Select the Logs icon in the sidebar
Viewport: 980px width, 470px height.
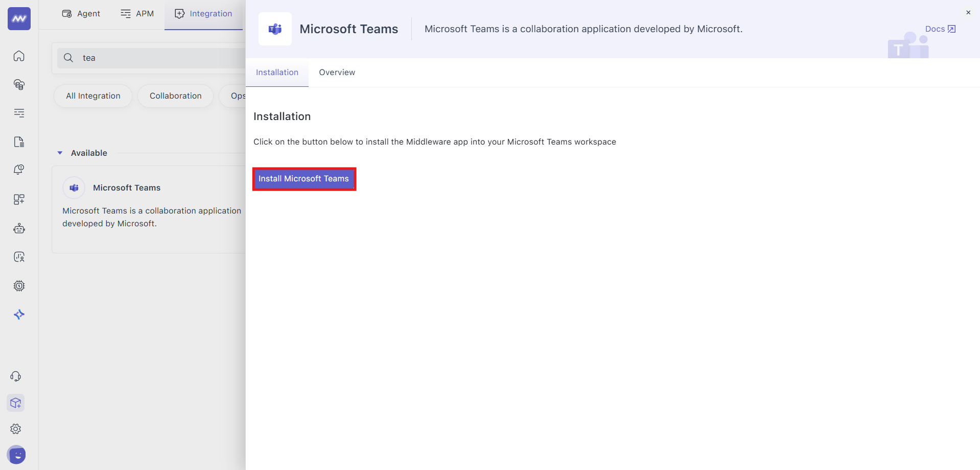click(x=19, y=113)
